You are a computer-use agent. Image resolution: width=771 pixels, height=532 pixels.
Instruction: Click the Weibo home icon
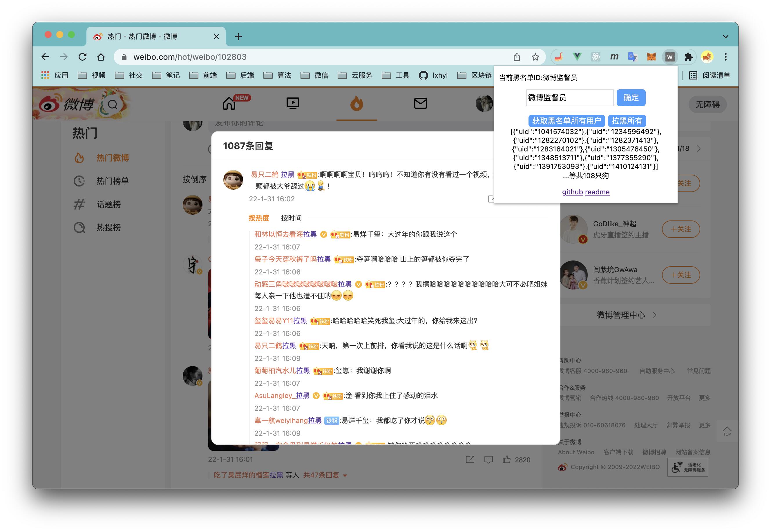229,103
